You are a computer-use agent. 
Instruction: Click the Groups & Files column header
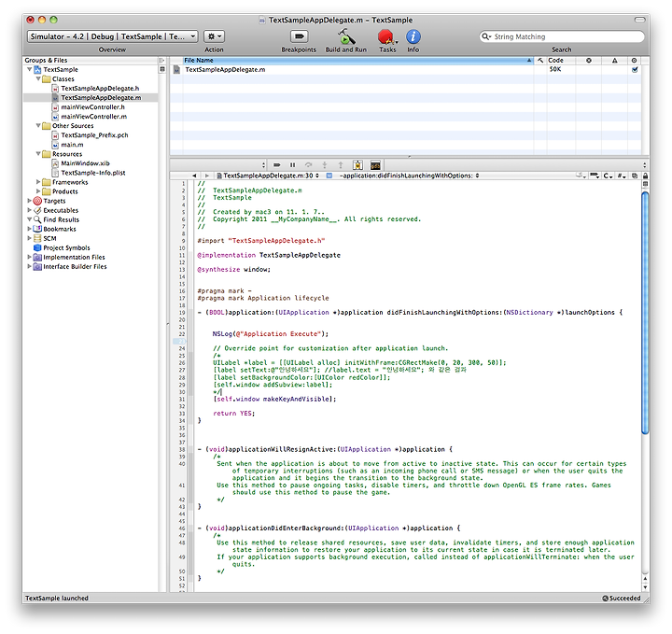[x=91, y=61]
